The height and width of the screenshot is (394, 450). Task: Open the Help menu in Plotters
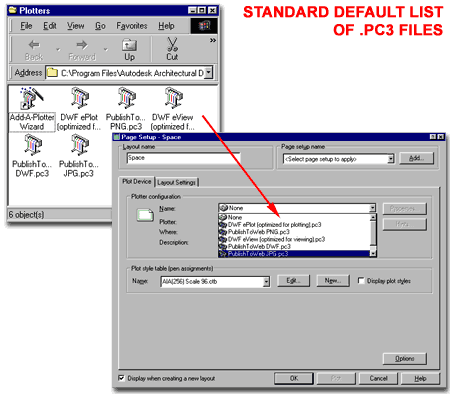pyautogui.click(x=166, y=26)
